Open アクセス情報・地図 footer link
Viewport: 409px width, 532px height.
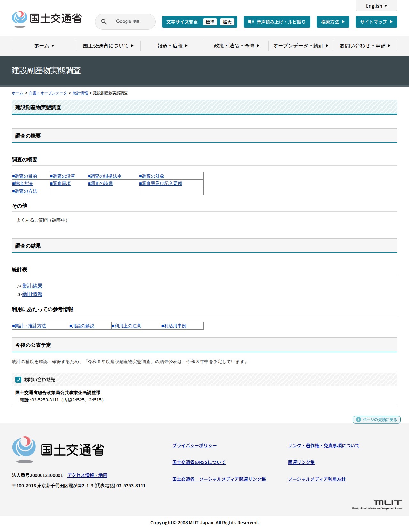87,475
